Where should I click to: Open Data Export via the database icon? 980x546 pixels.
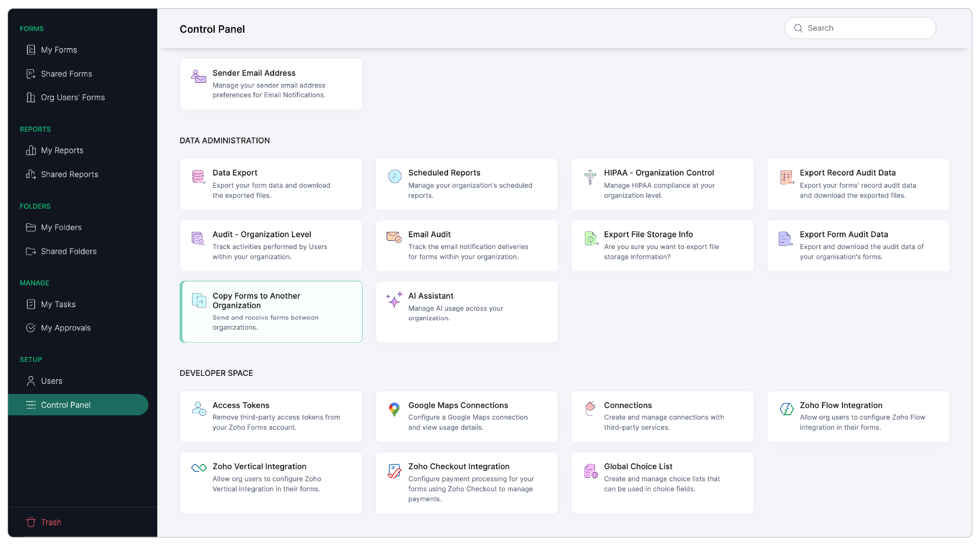pos(198,177)
